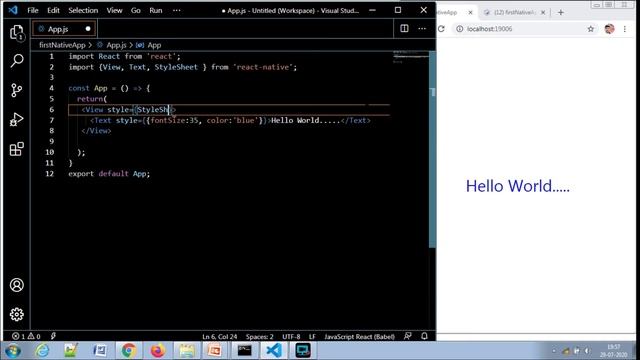Click 'react-native' import string
The width and height of the screenshot is (640, 360).
tap(263, 67)
